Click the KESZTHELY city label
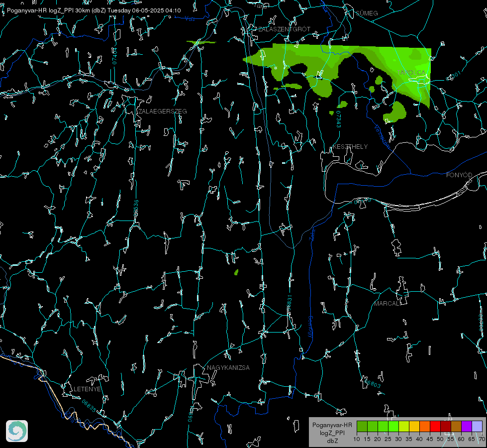487x448 pixels. coord(350,146)
